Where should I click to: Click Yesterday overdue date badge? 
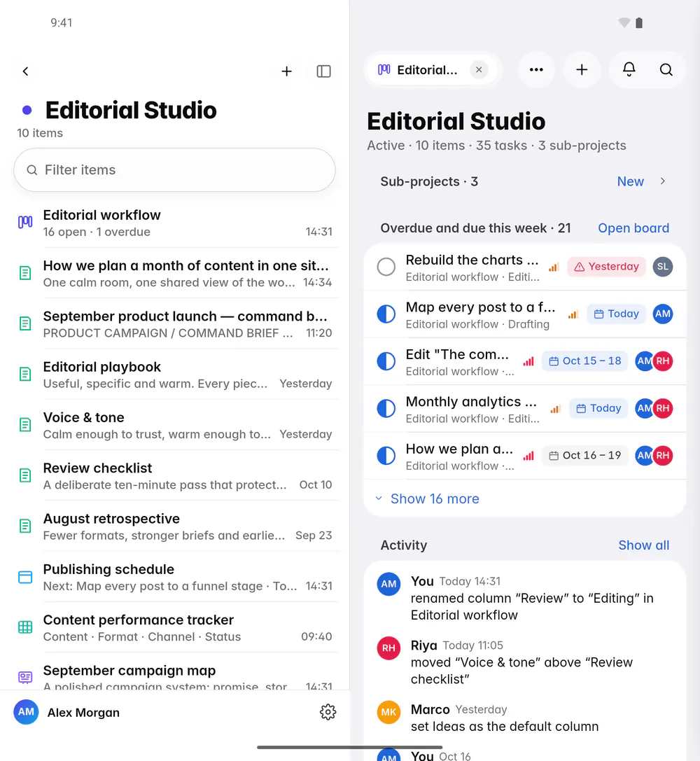606,267
